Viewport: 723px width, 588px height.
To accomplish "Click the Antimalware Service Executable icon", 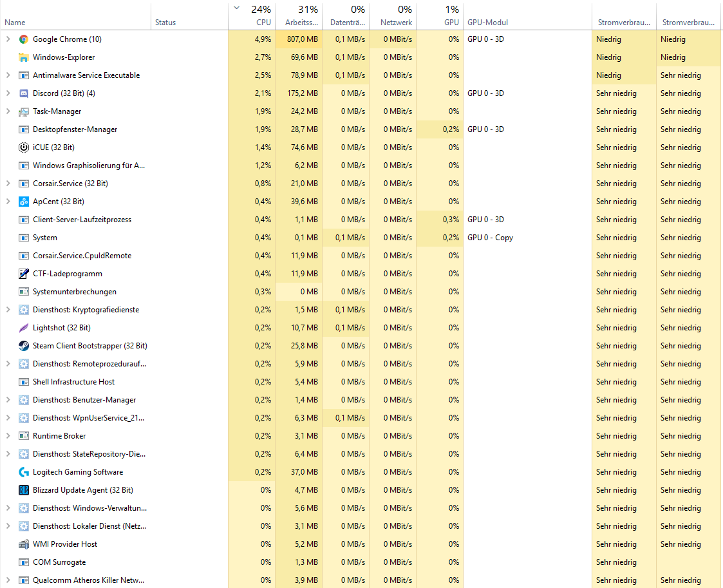I will (x=24, y=75).
